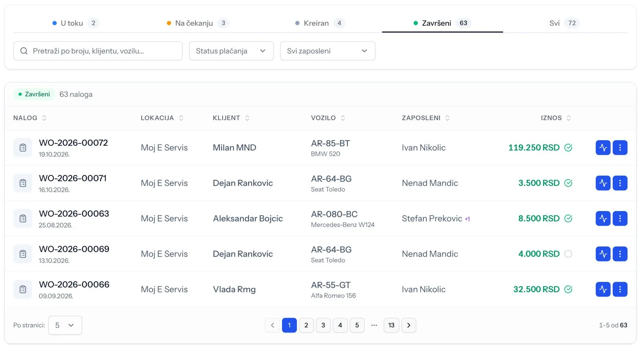Toggle paid status for 8.500 RSD order
Screen dimensions: 644x347
(x=568, y=218)
